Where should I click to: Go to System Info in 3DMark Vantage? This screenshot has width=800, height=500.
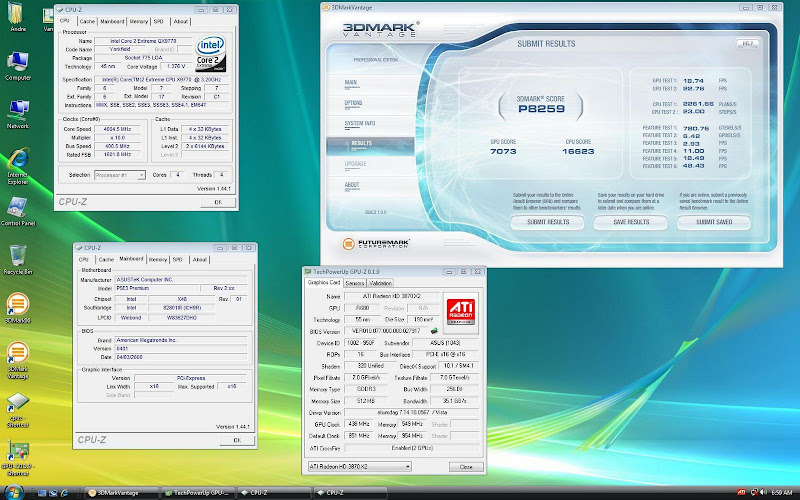(360, 123)
